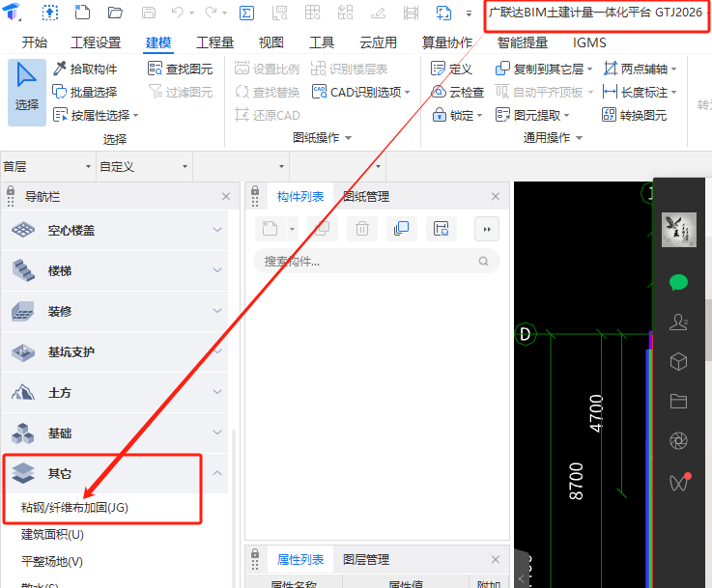Switch to 图层管理 tab
The height and width of the screenshot is (588, 712).
(x=366, y=559)
